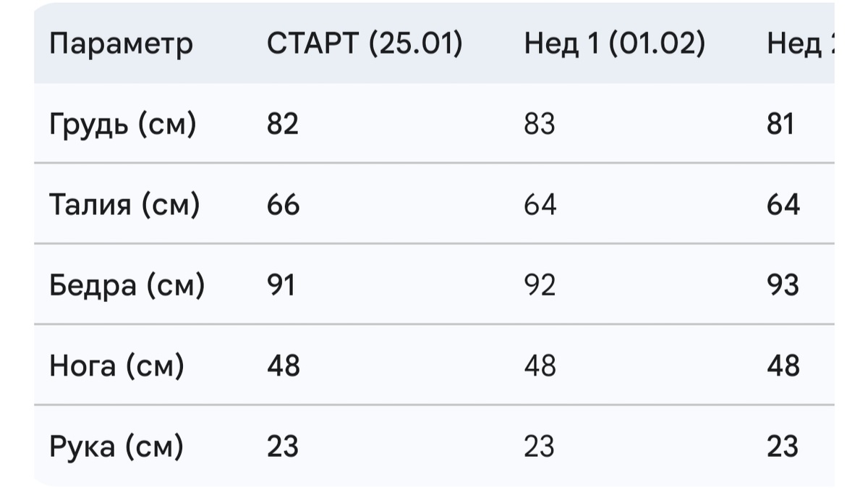Select the partially visible Нед 2 header
The height and width of the screenshot is (501, 868).
[x=800, y=45]
